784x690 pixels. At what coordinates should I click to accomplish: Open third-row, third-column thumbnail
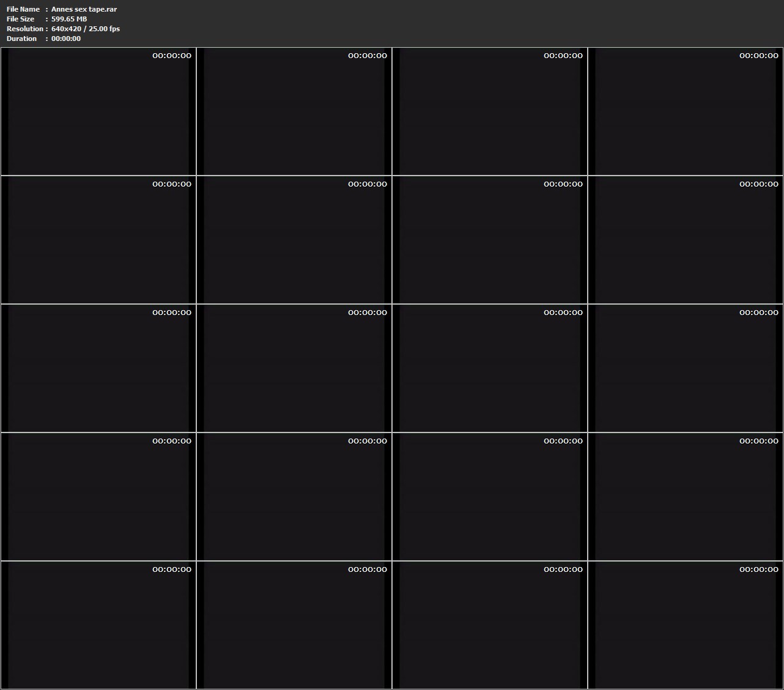490,368
